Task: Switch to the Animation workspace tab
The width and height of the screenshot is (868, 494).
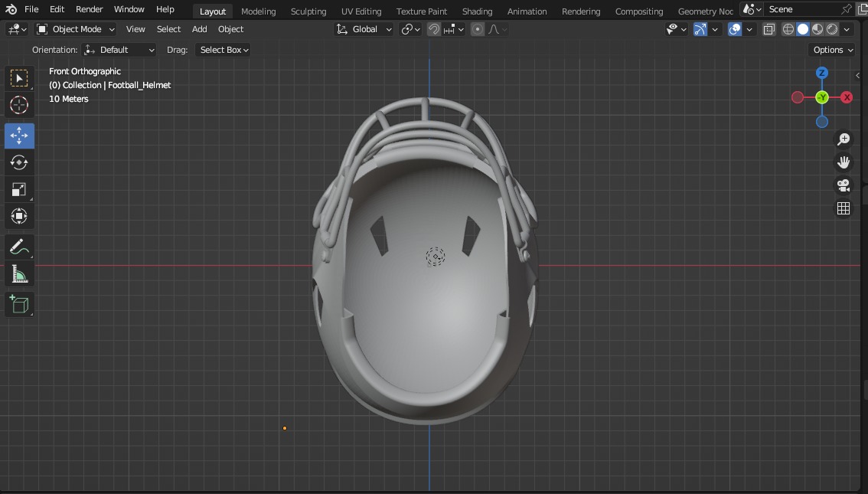Action: [527, 11]
